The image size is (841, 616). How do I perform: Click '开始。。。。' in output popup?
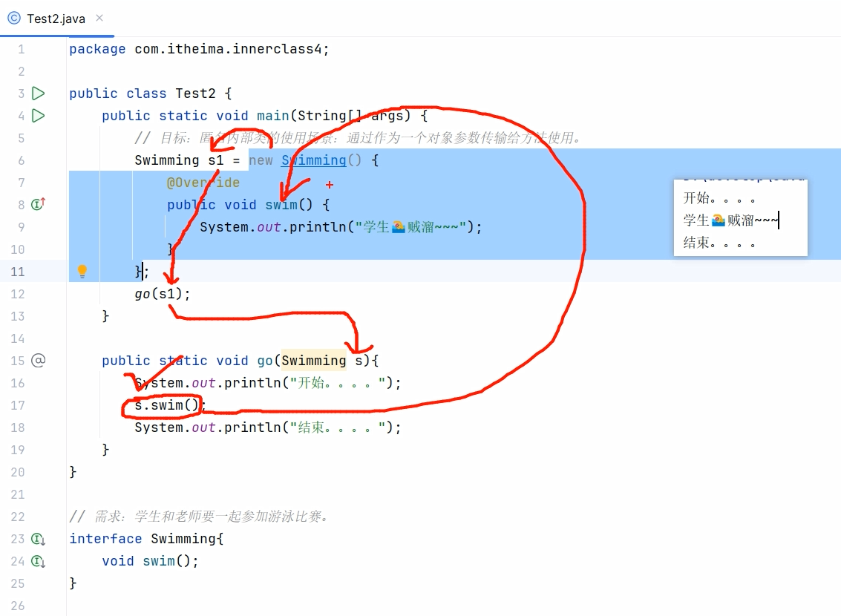click(x=719, y=198)
